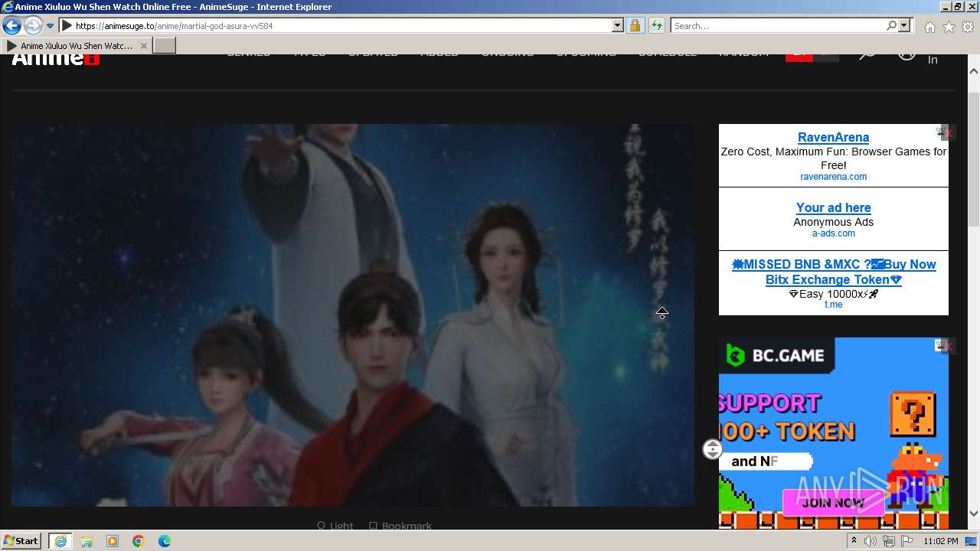The width and height of the screenshot is (980, 551).
Task: Click the 11:02 PM system clock
Action: (x=941, y=541)
